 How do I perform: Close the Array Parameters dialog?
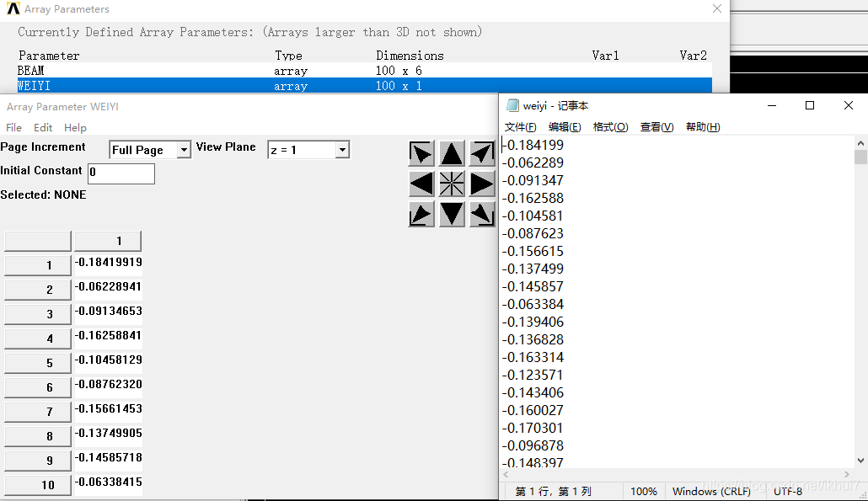(x=717, y=9)
